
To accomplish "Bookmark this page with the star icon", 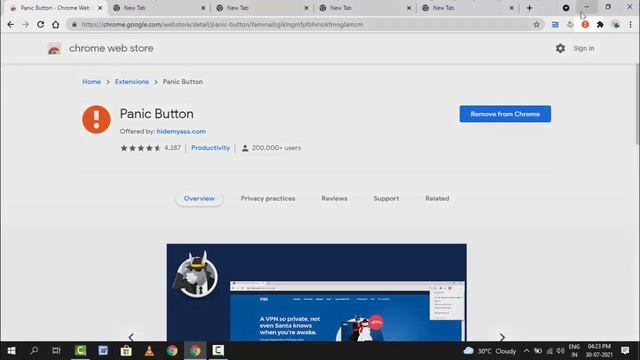I will (x=536, y=24).
